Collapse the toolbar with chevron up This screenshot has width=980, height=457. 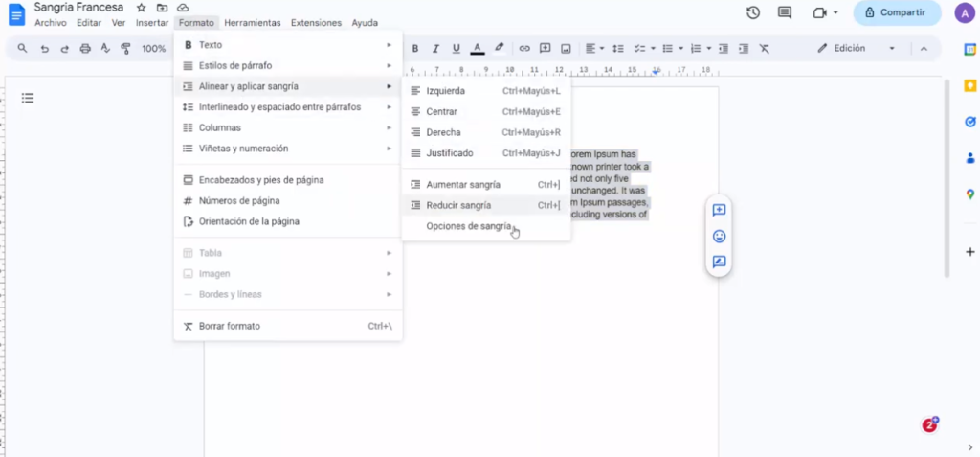924,48
